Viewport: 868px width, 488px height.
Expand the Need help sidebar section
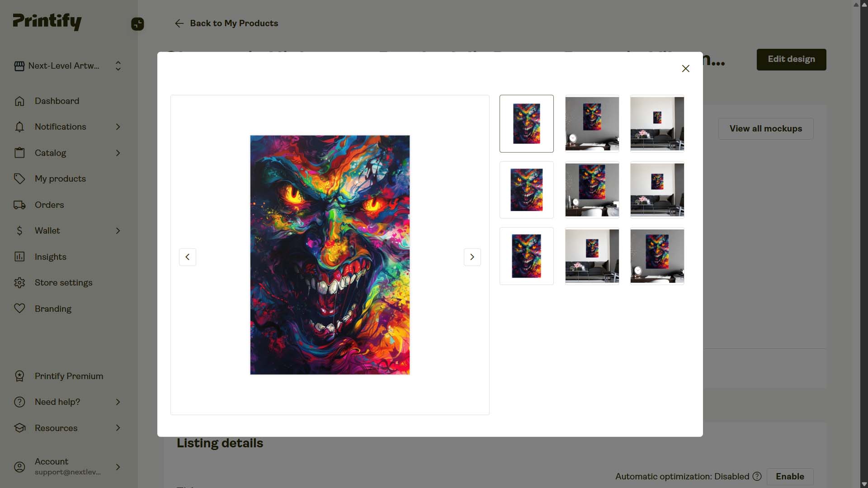118,402
